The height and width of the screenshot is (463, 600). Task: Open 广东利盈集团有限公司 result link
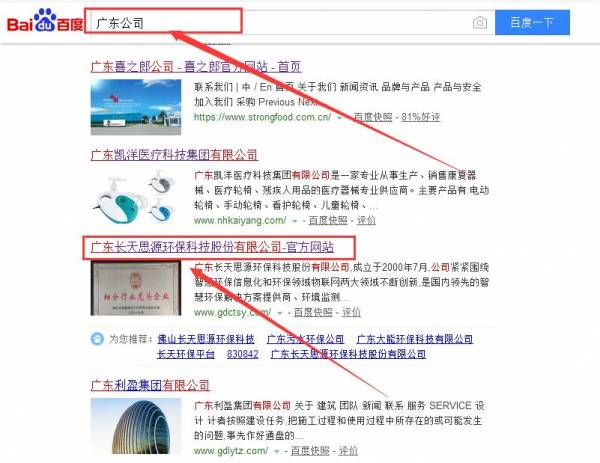click(x=150, y=385)
